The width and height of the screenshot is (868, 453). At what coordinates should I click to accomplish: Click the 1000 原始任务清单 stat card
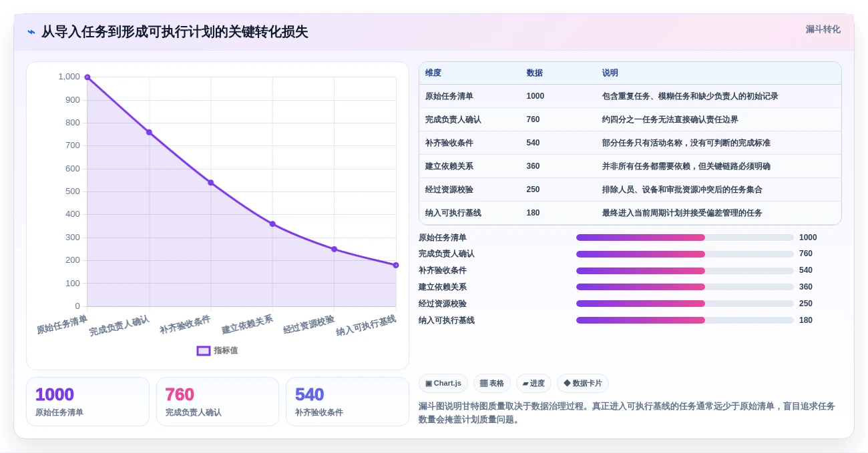[x=87, y=402]
